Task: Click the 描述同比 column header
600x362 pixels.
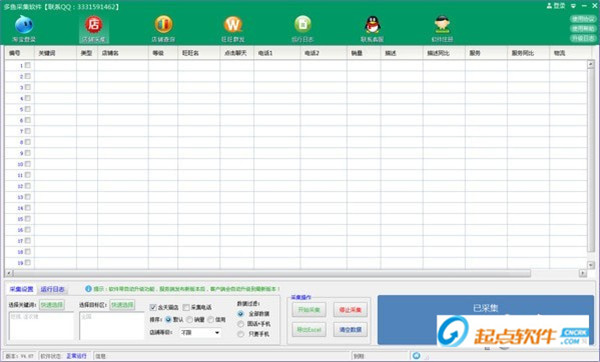Action: point(444,53)
